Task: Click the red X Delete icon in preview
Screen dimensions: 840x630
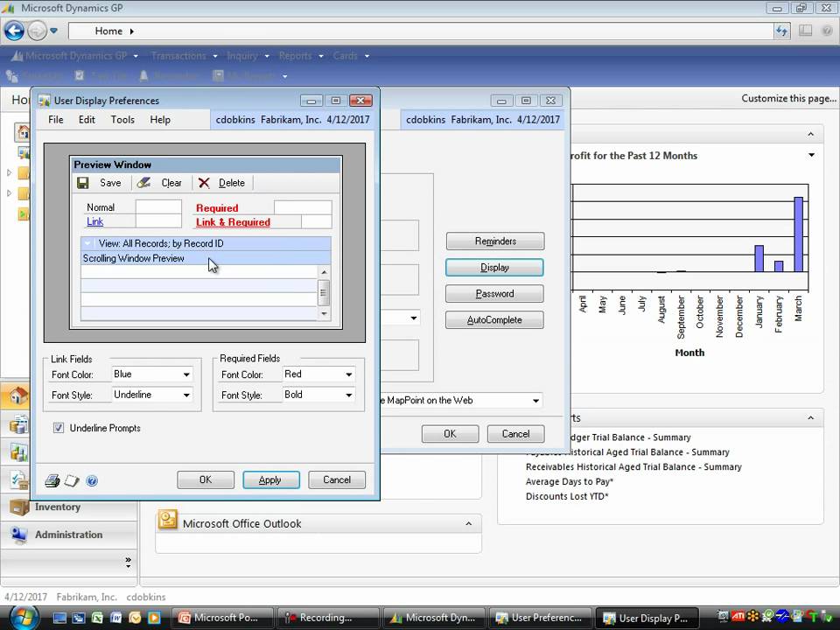Action: coord(204,183)
